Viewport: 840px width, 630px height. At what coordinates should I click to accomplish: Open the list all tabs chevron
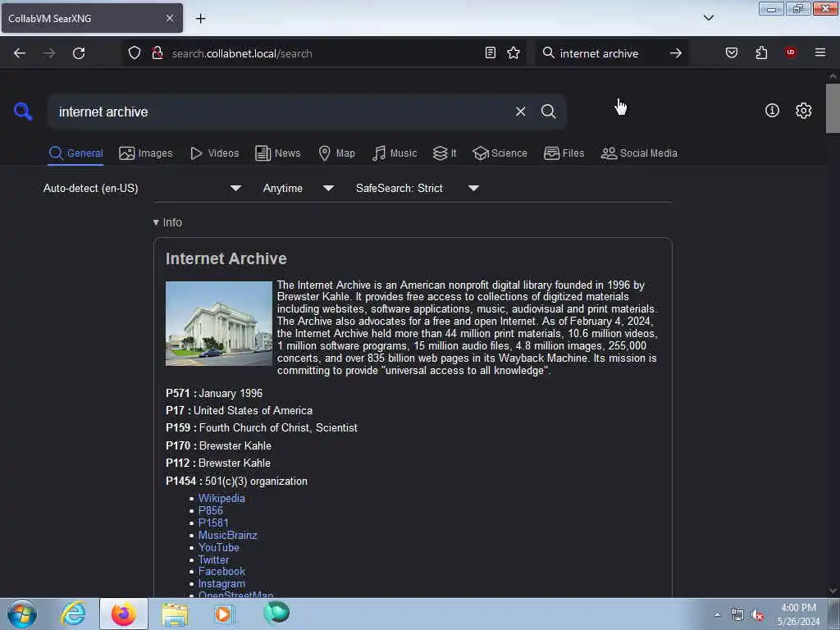point(708,18)
